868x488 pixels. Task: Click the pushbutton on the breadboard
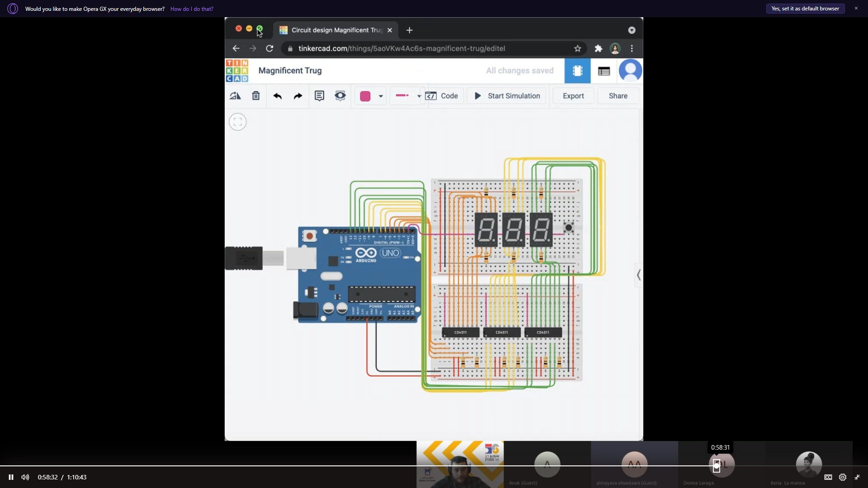pos(569,228)
